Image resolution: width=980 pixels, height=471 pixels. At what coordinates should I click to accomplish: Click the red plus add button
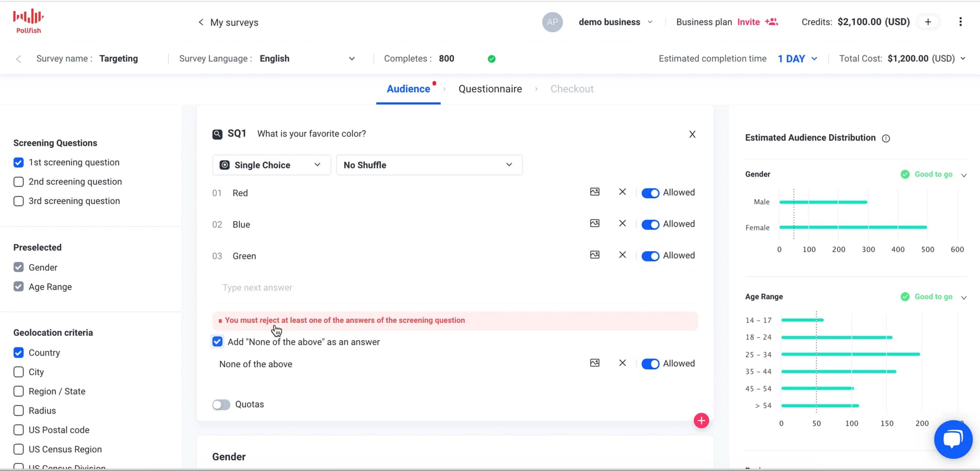[701, 421]
